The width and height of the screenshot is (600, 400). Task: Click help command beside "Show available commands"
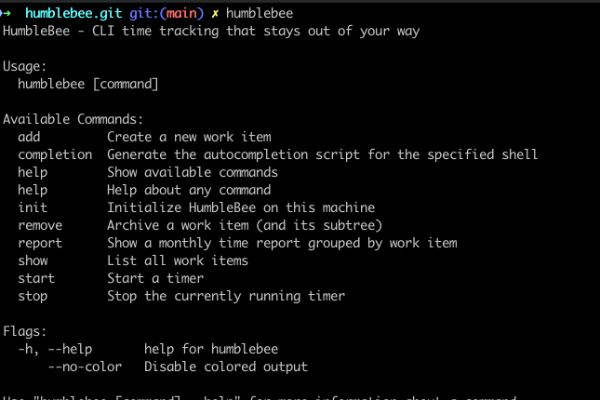(x=33, y=172)
